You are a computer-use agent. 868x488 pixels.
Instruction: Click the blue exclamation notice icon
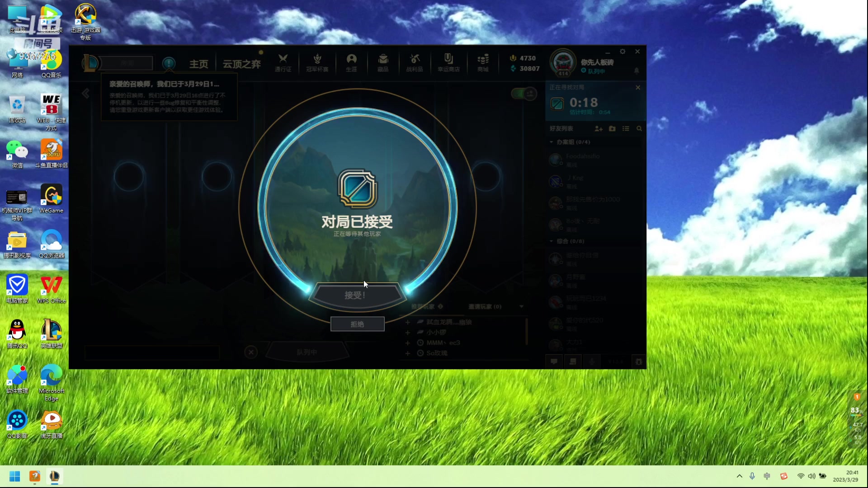[169, 63]
